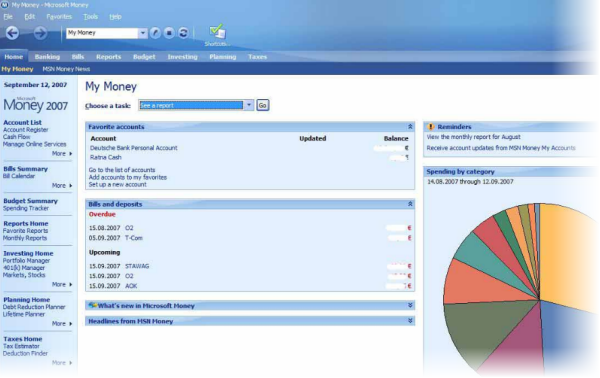Switch to the Reports tab
Image resolution: width=600 pixels, height=378 pixels.
(x=108, y=57)
